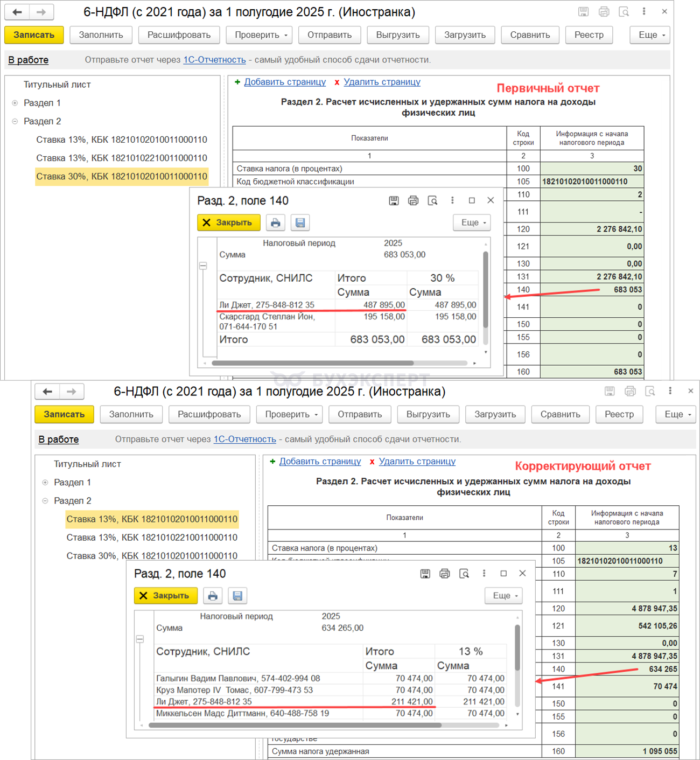
Task: Open the Еще dropdown in the 634 265,00 popup
Action: tap(504, 596)
